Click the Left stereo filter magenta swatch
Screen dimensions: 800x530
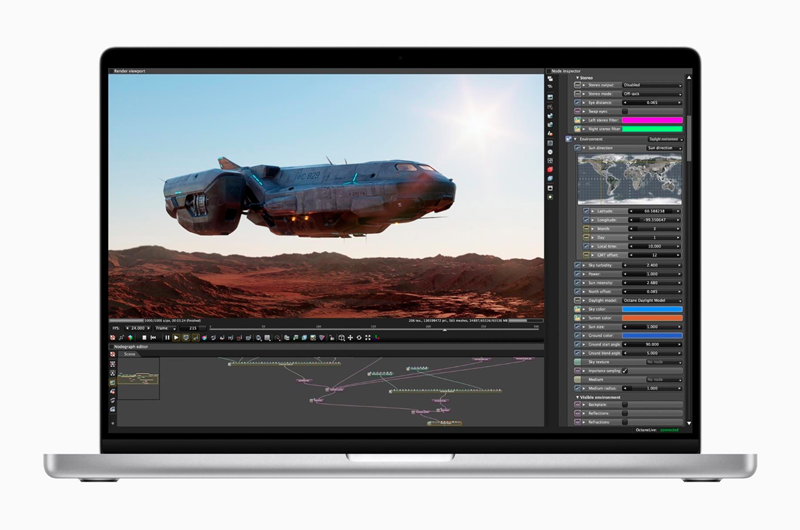652,120
